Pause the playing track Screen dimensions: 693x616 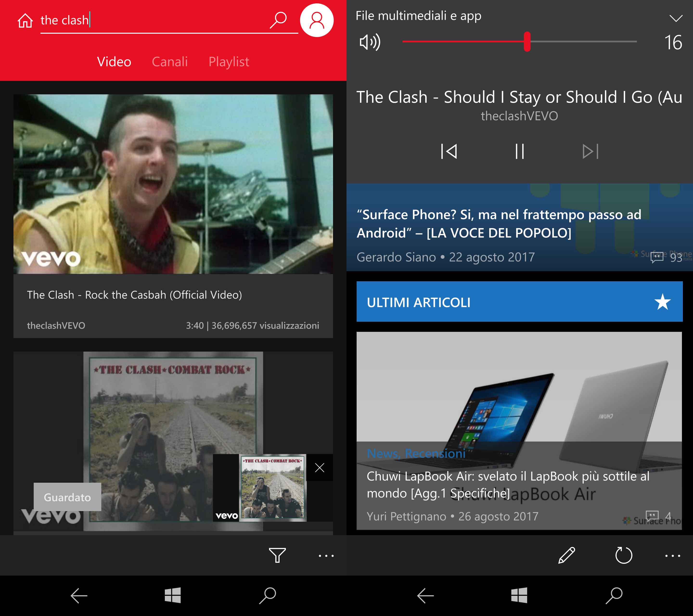coord(520,151)
